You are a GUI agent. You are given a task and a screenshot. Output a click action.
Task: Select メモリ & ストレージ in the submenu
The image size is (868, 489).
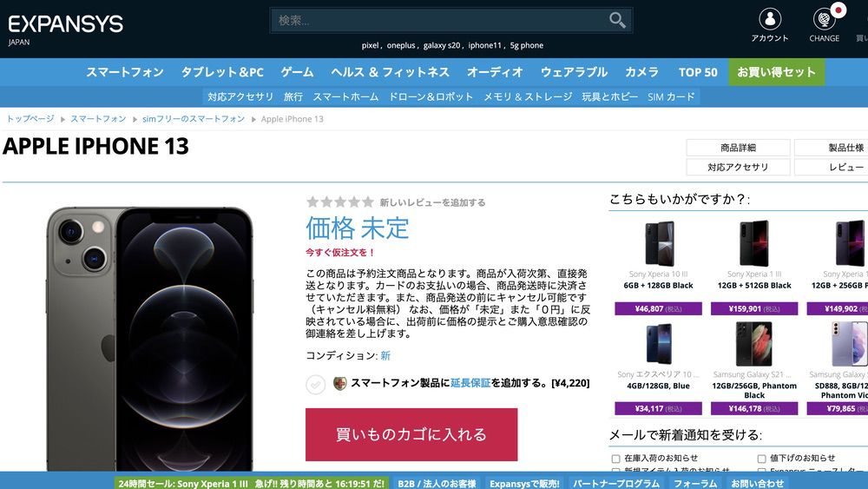(528, 96)
